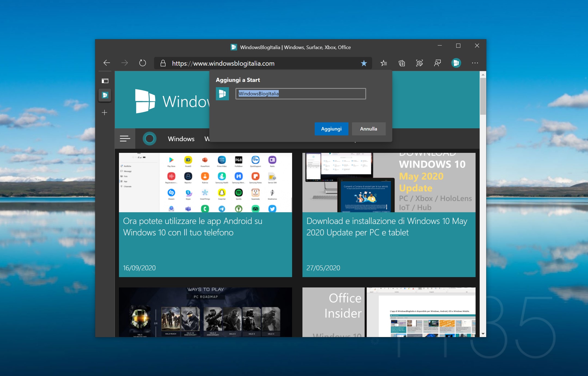Screen dimensions: 588x376
Task: Maximize the Edge browser window
Action: pos(458,46)
